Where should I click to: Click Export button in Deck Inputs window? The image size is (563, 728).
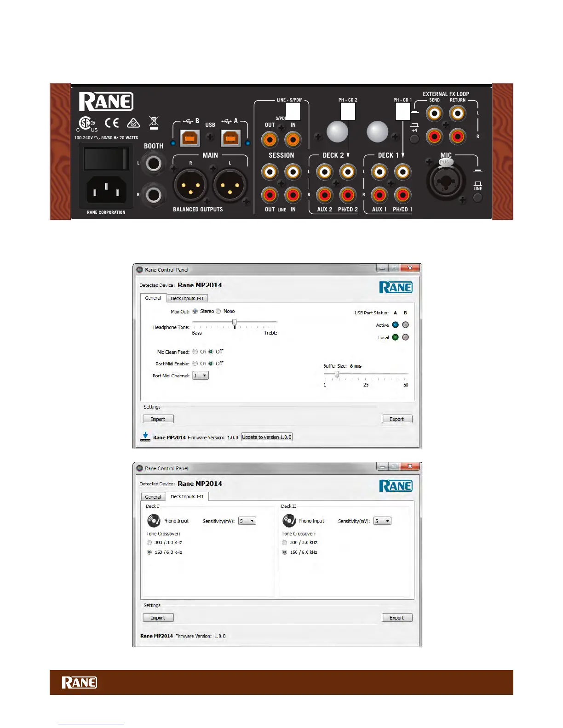397,618
